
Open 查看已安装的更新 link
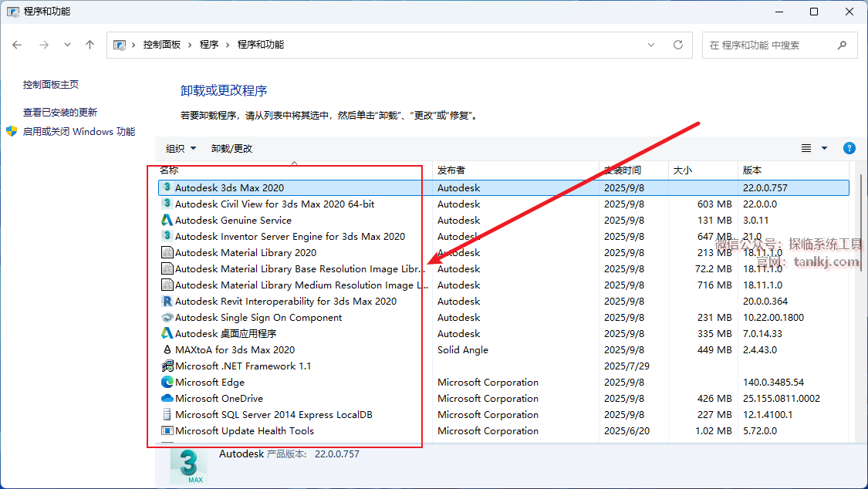coord(60,113)
